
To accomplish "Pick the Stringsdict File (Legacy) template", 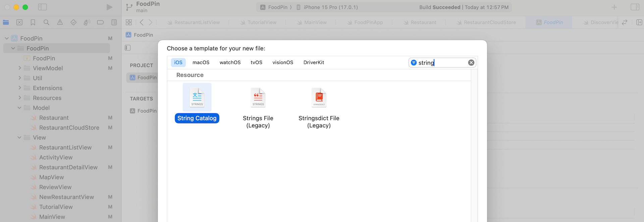I will pos(319,97).
